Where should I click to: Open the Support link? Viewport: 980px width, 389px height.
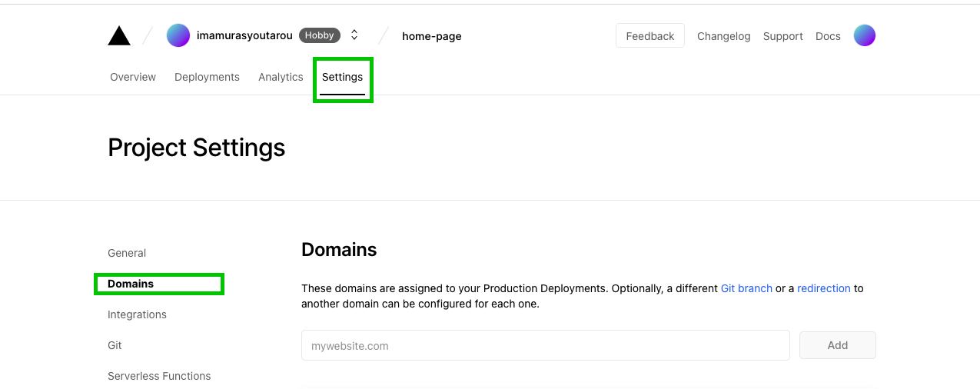click(783, 36)
